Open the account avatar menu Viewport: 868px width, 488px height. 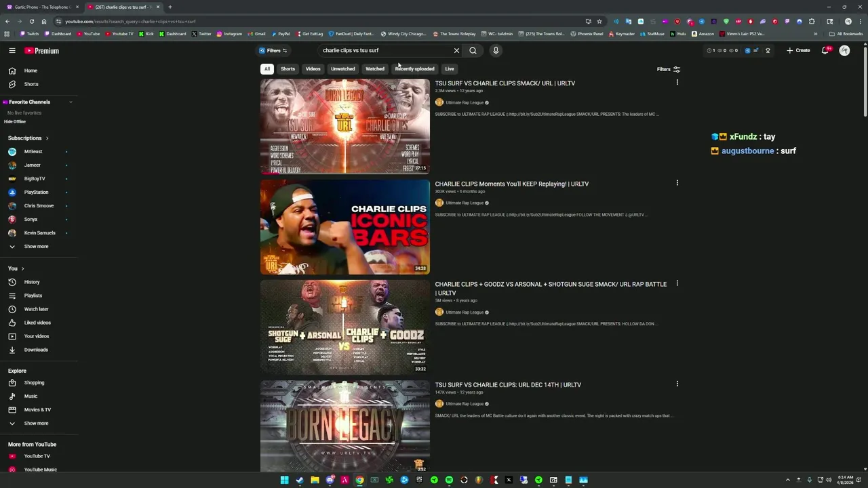click(844, 50)
